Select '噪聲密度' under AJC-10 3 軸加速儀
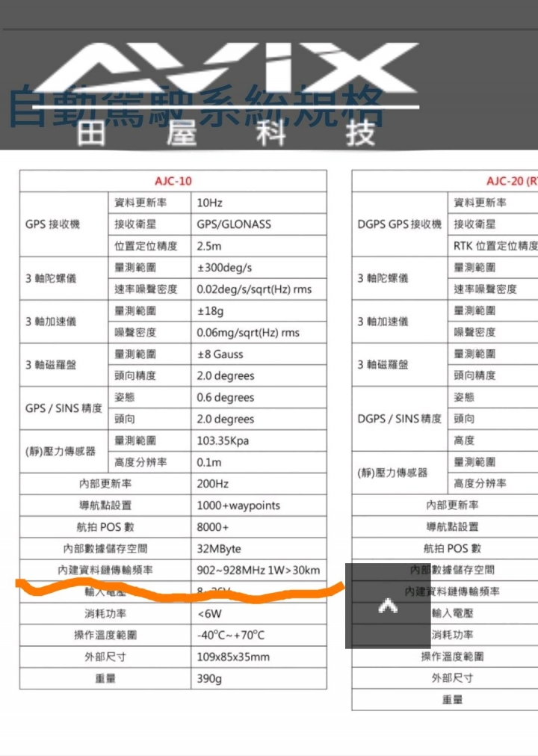This screenshot has height=756, width=538. (134, 333)
